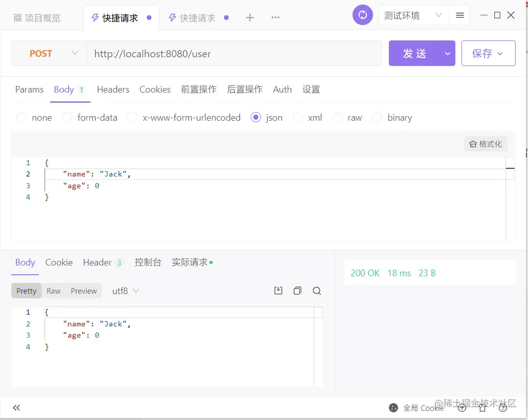Select the json radio button
This screenshot has height=420, width=528.
point(256,118)
